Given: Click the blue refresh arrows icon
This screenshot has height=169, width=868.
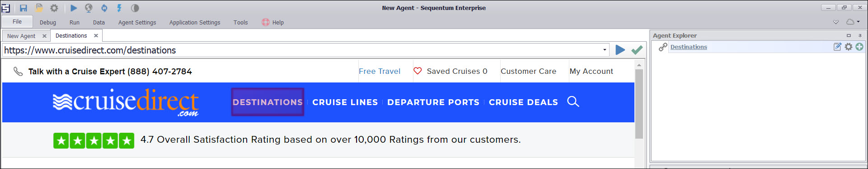Looking at the screenshot, I should (x=104, y=8).
